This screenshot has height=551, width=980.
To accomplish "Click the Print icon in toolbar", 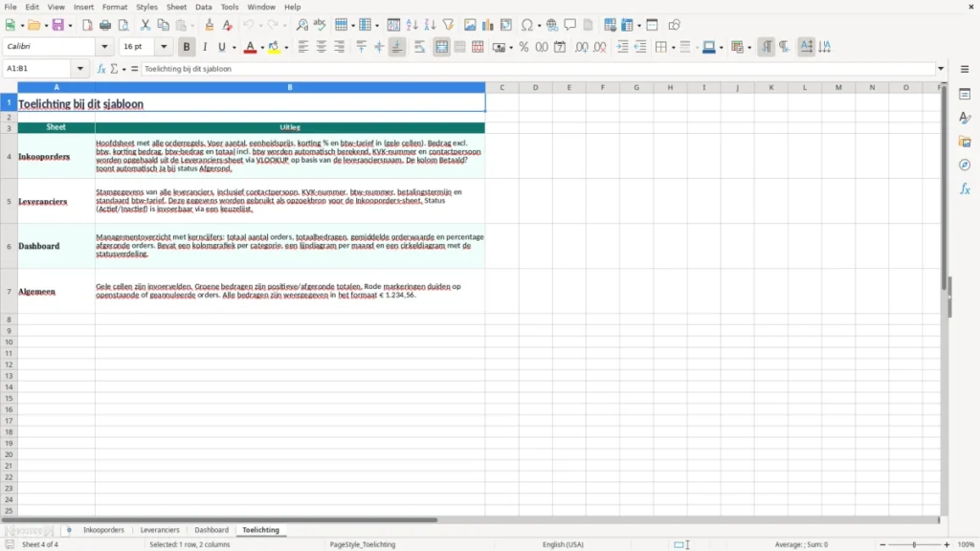I will tap(105, 25).
